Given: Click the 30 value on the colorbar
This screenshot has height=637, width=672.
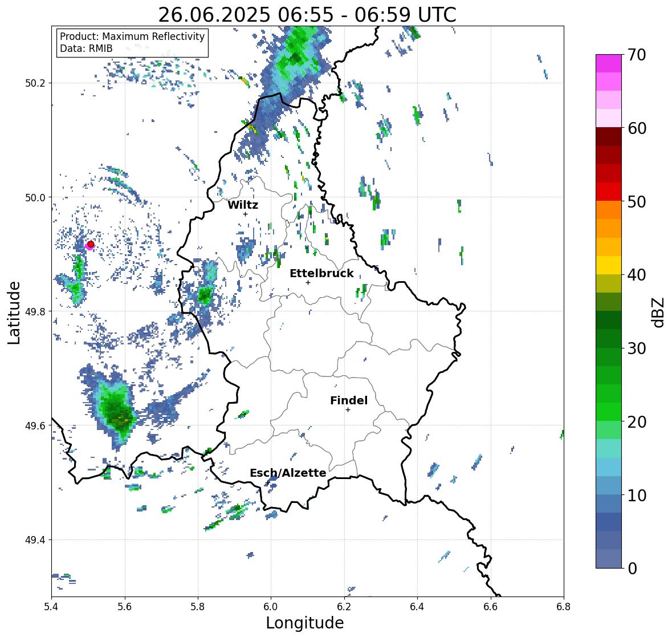Looking at the screenshot, I should 637,348.
